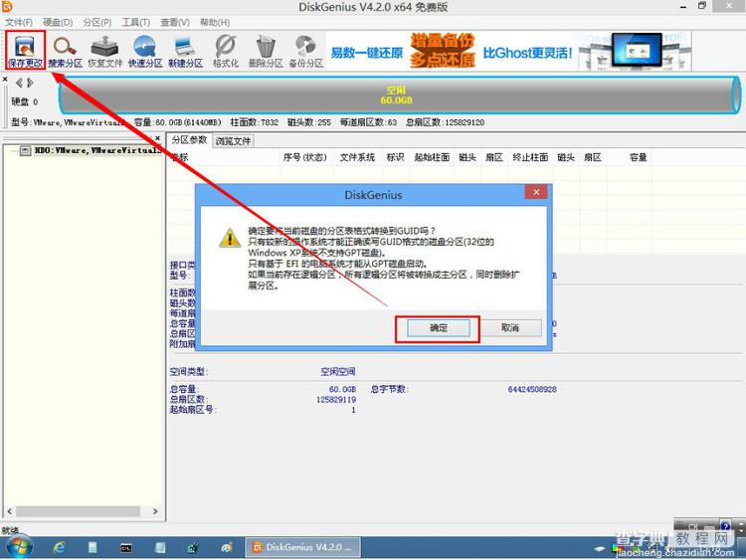Image resolution: width=746 pixels, height=560 pixels.
Task: Open the Windows Start button
Action: point(19,547)
